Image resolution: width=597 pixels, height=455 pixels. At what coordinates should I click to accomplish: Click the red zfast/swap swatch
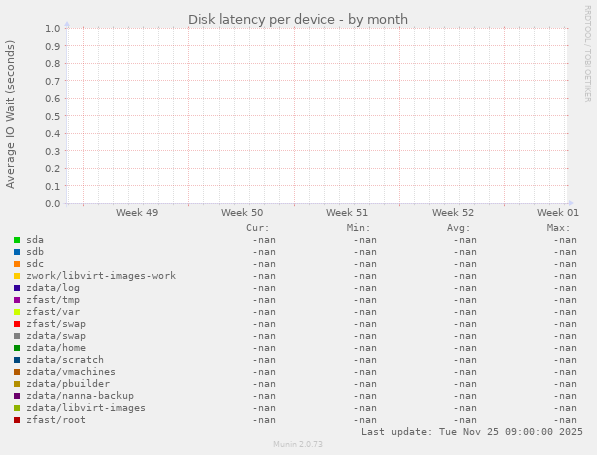pos(17,324)
